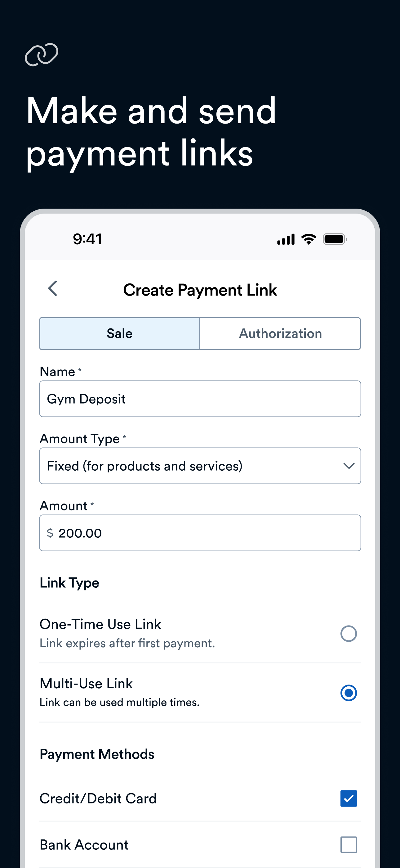The height and width of the screenshot is (868, 400).
Task: Tap the back arrow icon
Action: click(x=53, y=289)
